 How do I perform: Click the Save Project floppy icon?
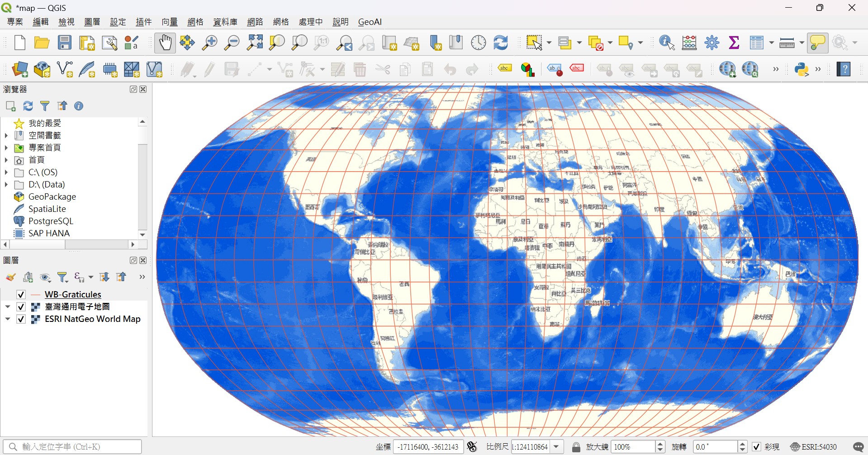(x=65, y=43)
